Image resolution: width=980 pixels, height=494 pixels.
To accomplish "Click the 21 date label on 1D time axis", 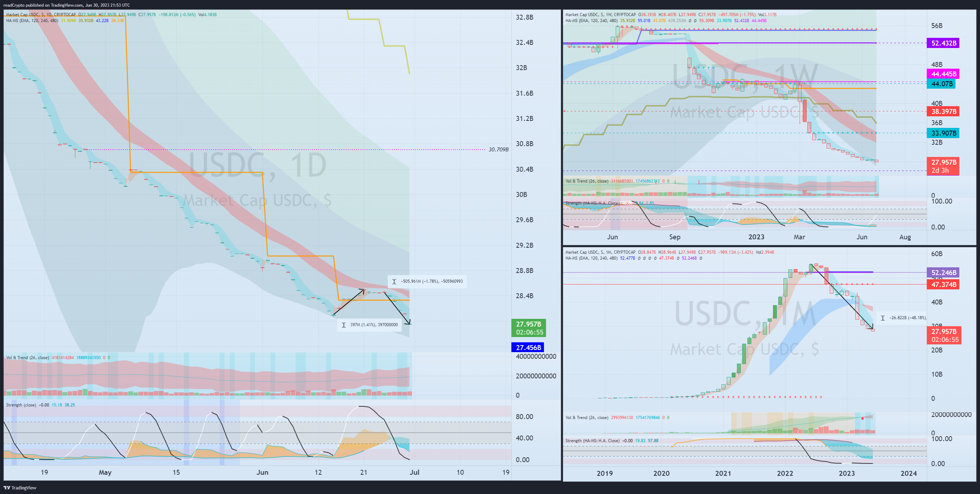I will (x=364, y=472).
